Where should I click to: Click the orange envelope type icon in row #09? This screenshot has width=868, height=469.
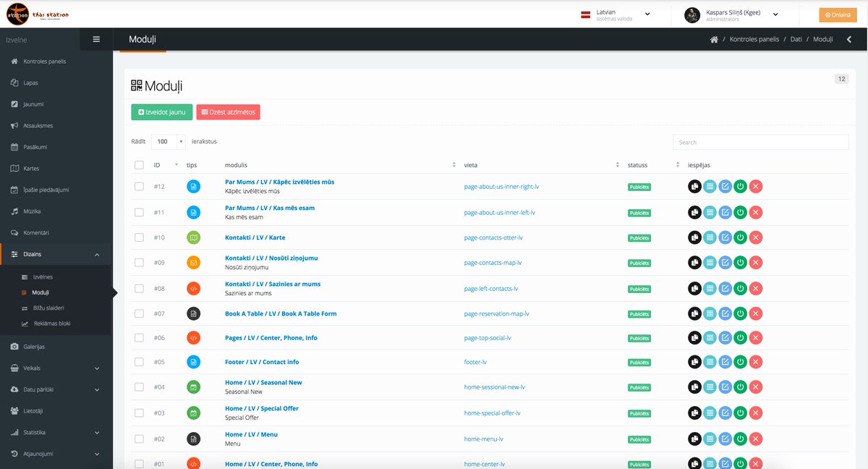tap(193, 263)
